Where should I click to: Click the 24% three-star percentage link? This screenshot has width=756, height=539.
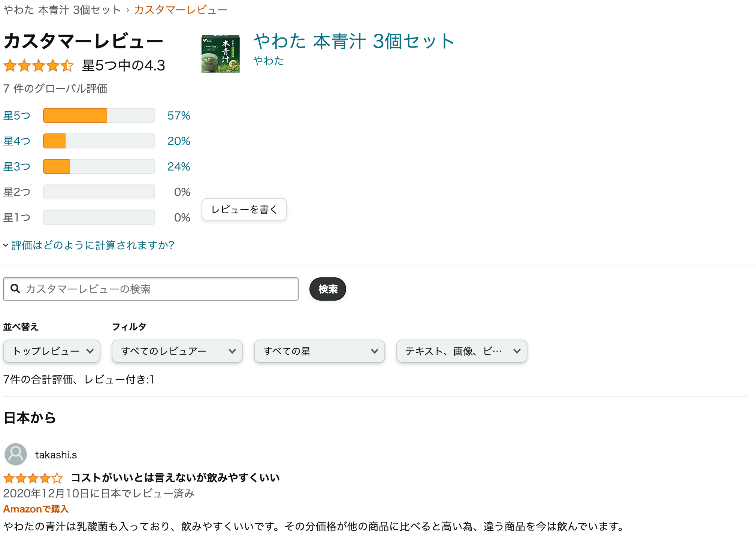click(x=179, y=166)
